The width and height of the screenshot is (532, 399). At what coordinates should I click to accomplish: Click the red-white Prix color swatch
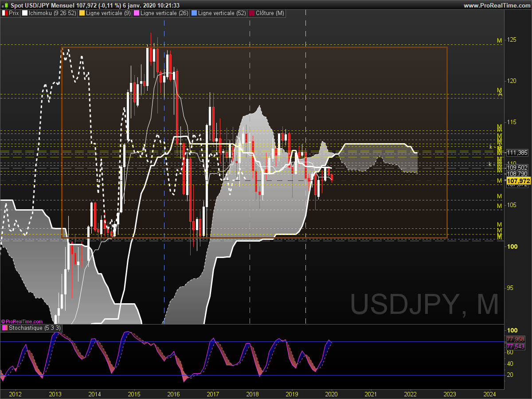5,13
